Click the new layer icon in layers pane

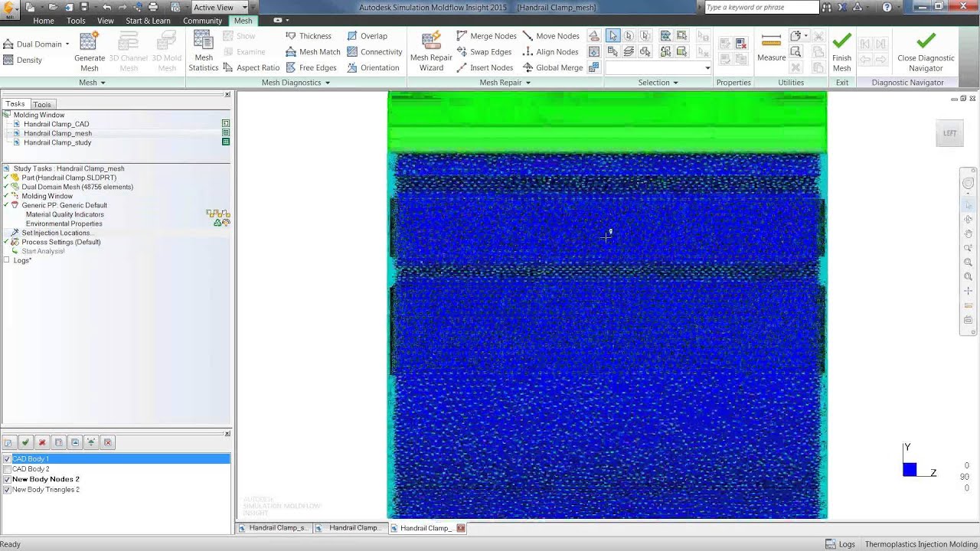(8, 442)
